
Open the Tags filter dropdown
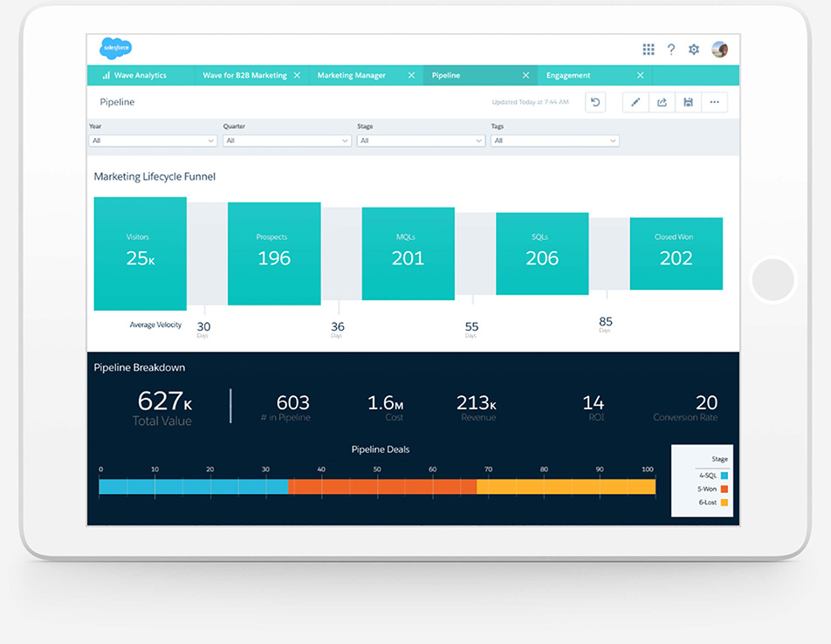[555, 140]
